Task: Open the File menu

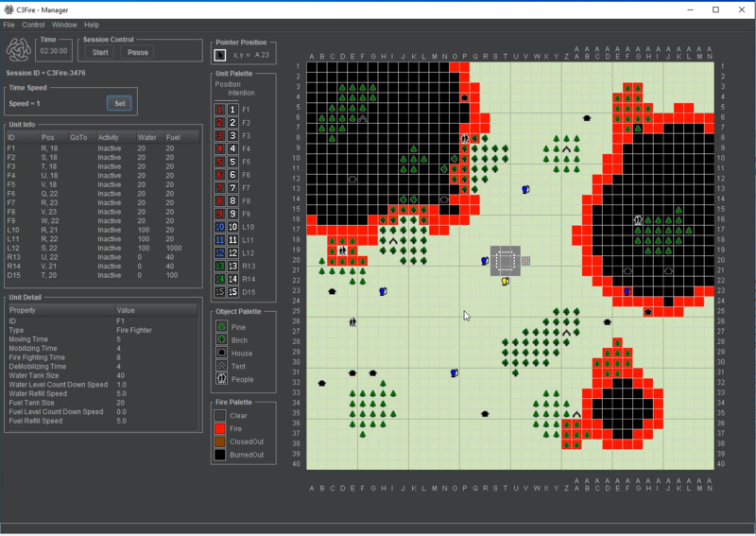Action: [9, 25]
